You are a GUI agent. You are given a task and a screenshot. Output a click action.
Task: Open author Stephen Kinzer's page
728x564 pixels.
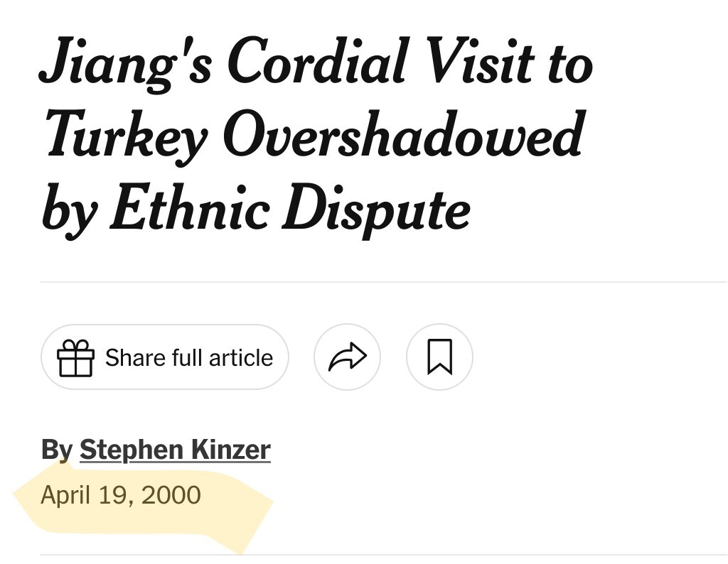point(175,450)
